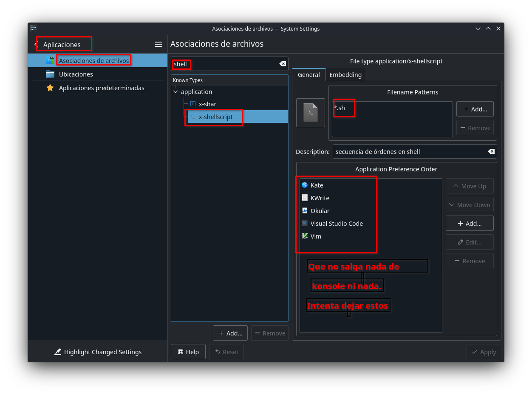Click the Visual Studio Code icon
Screen dimensions: 532x395
[x=305, y=223]
